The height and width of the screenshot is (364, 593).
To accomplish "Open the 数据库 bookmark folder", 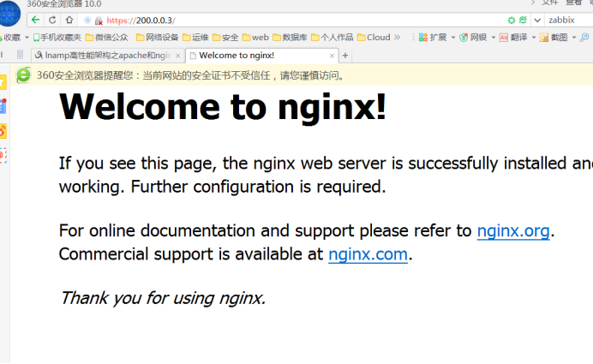I will [290, 38].
